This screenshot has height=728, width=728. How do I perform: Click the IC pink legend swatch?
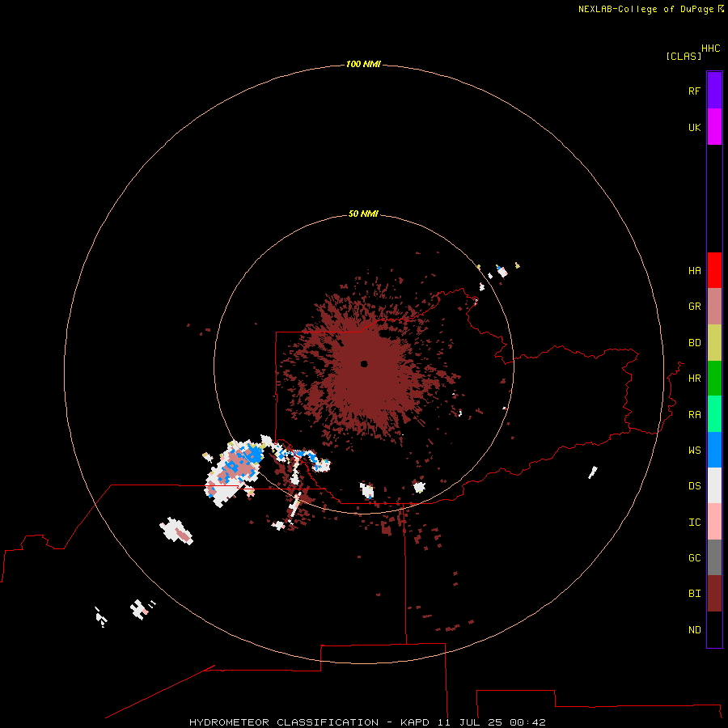714,522
